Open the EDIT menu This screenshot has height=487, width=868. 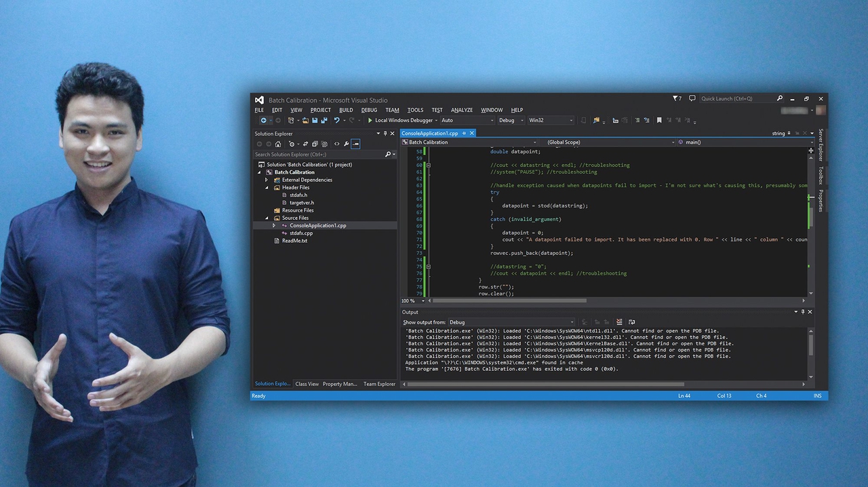pos(277,110)
